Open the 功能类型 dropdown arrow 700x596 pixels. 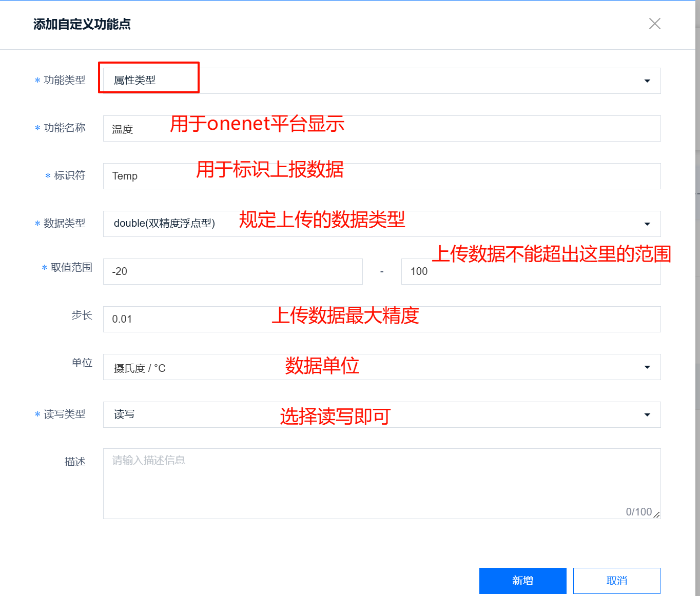tap(647, 81)
